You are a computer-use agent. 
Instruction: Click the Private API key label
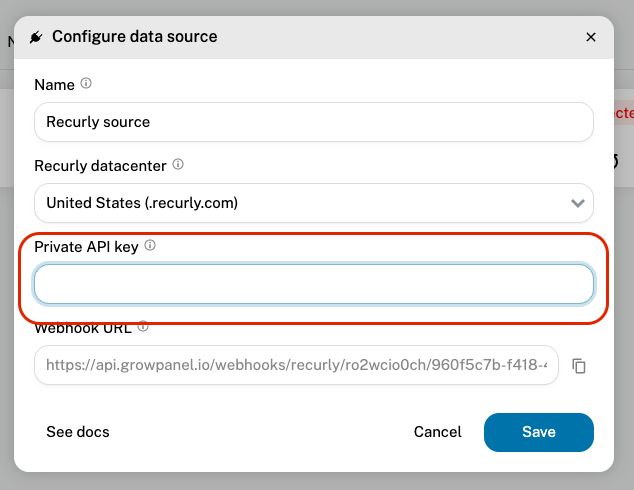pos(87,247)
